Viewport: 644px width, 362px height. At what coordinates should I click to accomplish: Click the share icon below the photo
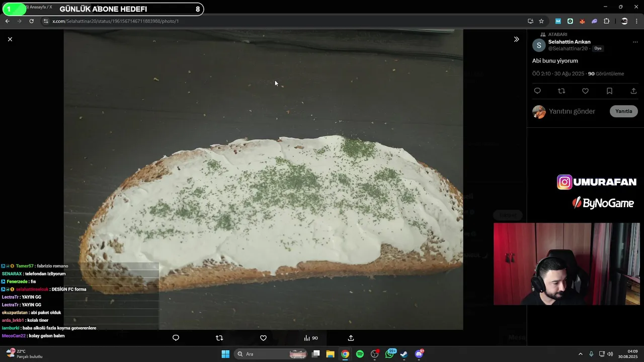point(351,338)
